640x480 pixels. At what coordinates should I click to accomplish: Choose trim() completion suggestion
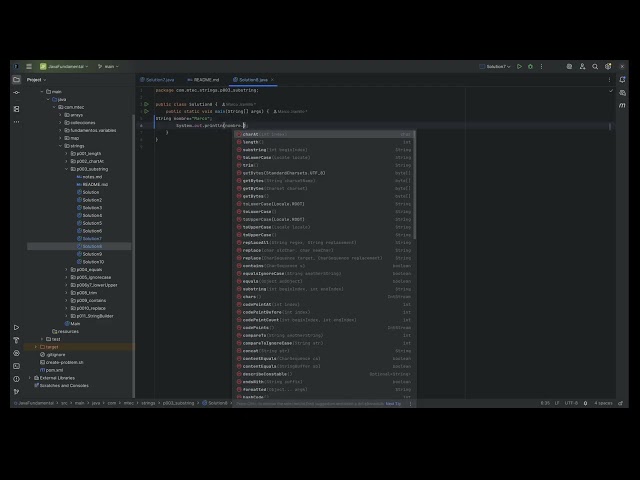[324, 165]
